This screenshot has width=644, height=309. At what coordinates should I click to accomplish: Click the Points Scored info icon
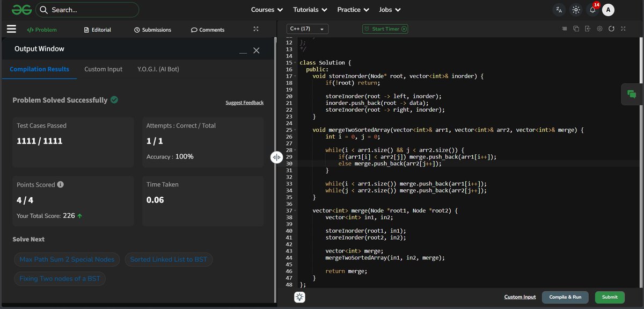(x=61, y=184)
